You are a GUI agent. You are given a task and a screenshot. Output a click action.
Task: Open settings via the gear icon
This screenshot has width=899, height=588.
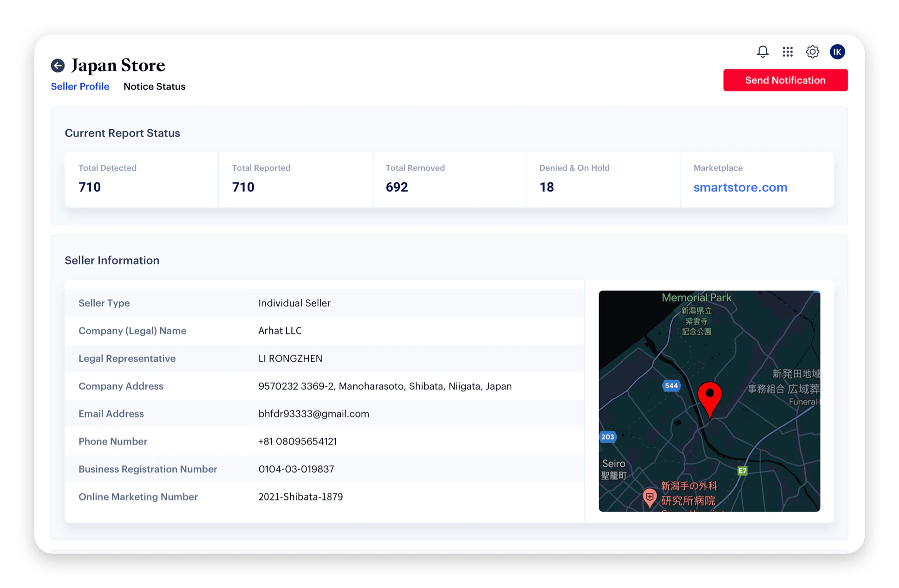pyautogui.click(x=812, y=52)
